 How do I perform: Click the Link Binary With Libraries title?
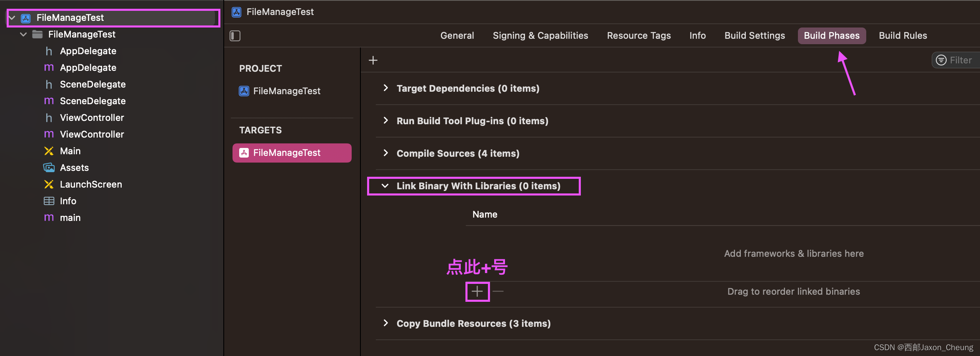pos(478,186)
